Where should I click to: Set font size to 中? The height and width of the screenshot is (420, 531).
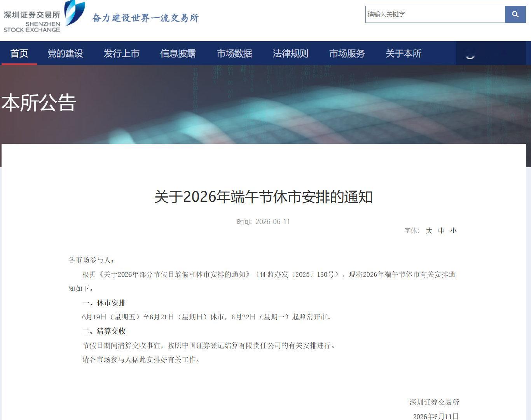point(441,231)
